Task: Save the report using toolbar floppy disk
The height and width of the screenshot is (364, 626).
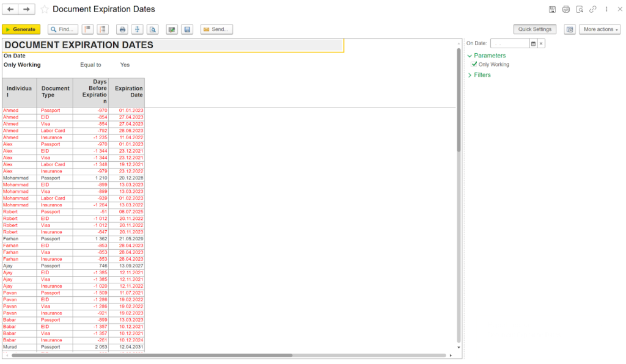Action: click(187, 29)
